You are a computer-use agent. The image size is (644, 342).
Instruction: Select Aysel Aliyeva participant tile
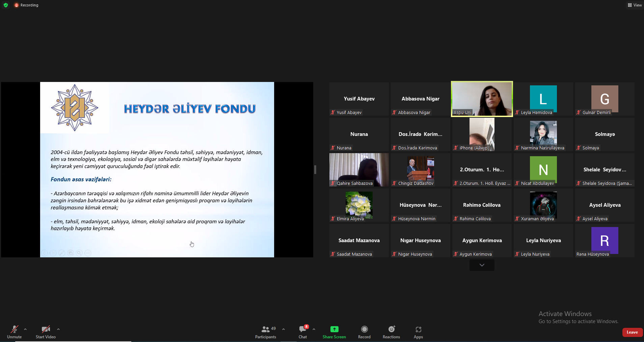coord(605,205)
